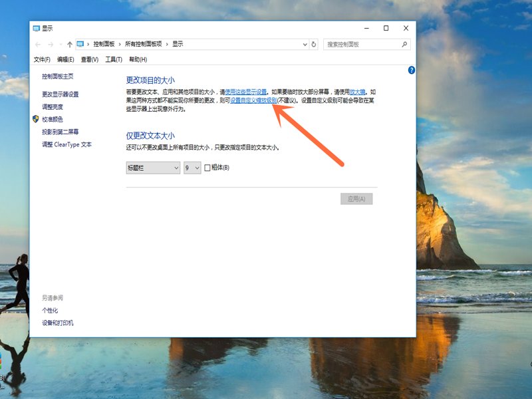Image resolution: width=532 pixels, height=399 pixels.
Task: Minimize the 显示 window
Action: point(366,28)
